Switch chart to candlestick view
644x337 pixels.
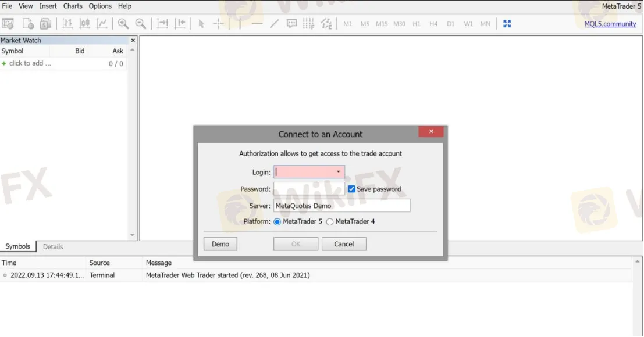pos(85,24)
